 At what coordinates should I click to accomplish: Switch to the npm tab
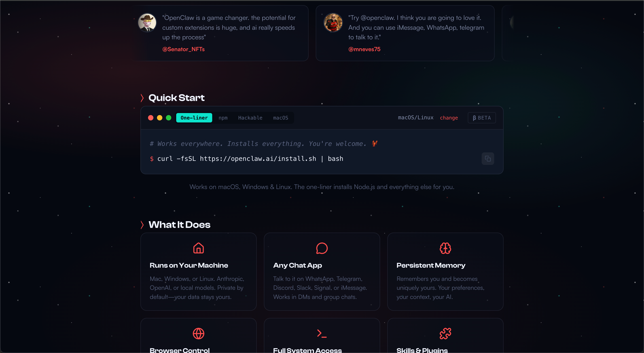pyautogui.click(x=223, y=118)
